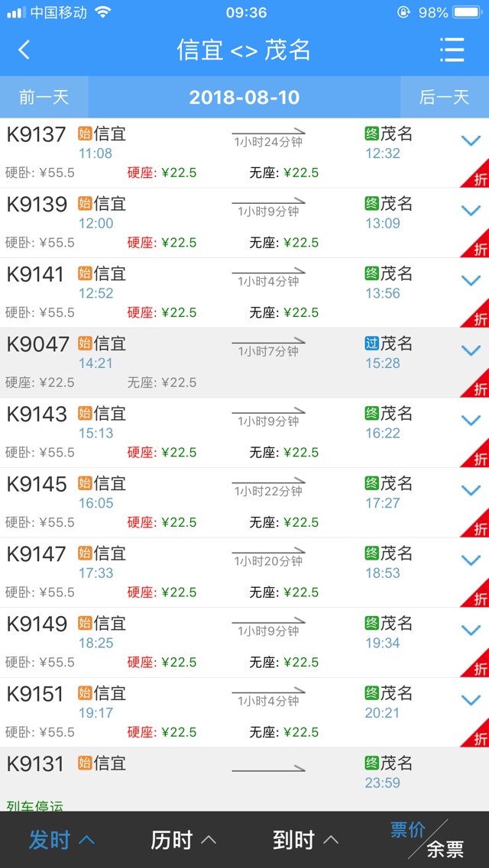Open the list menu icon at top right
The image size is (489, 868).
coord(452,50)
